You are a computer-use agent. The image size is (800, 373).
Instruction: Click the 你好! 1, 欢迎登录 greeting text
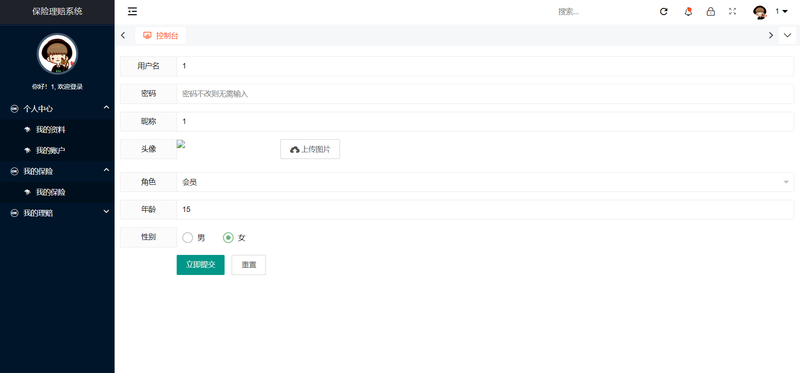[57, 87]
